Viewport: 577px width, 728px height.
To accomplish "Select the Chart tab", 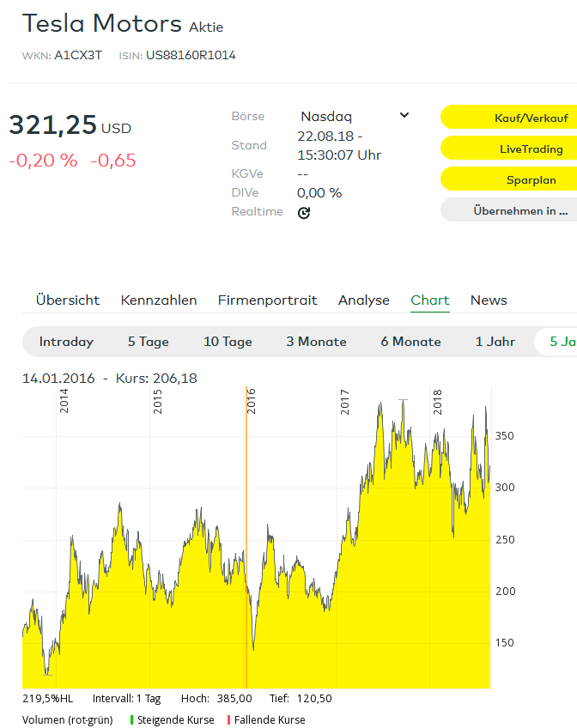I will pos(429,300).
